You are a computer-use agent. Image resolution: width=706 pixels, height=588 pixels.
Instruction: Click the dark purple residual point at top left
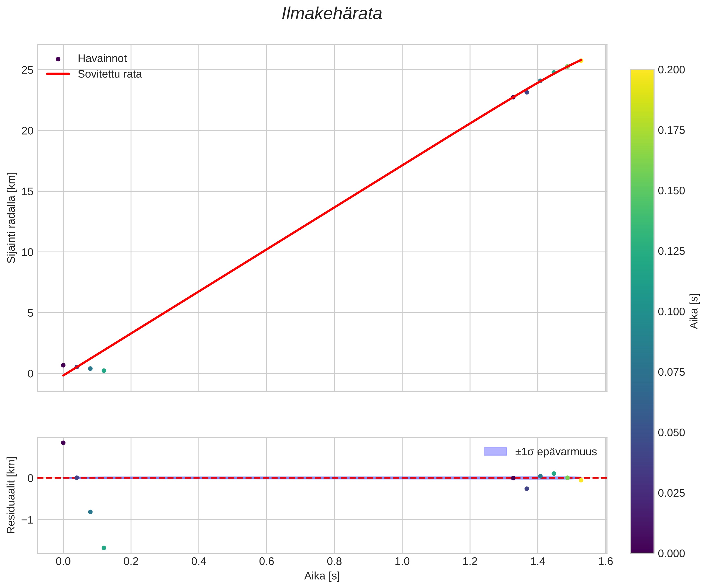(63, 443)
